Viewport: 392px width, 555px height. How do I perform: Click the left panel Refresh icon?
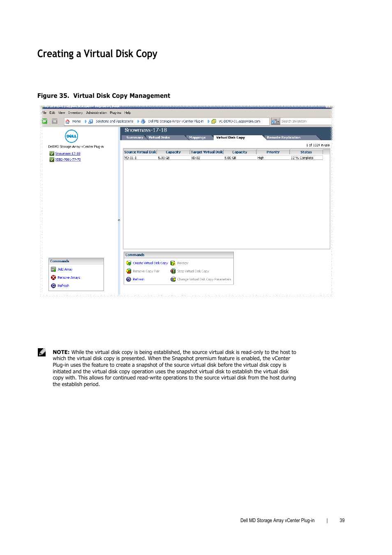tap(53, 286)
